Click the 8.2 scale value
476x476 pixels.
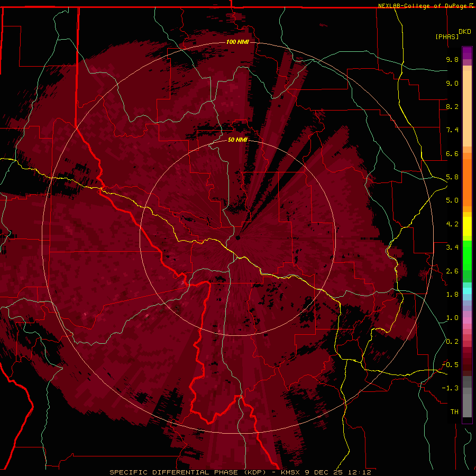coord(452,106)
